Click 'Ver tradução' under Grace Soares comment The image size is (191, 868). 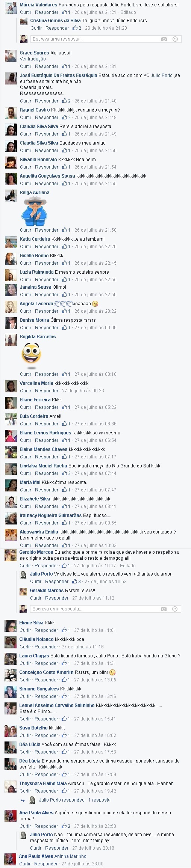coord(33,59)
